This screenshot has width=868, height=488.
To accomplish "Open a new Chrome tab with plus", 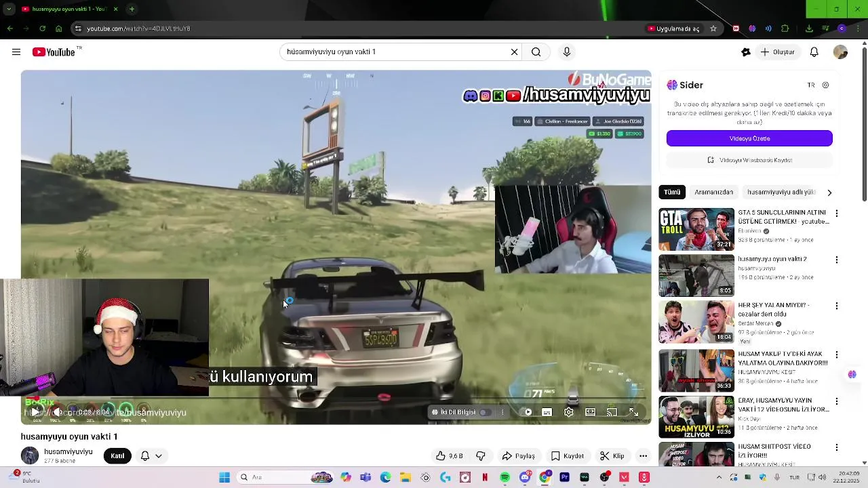I will [132, 9].
